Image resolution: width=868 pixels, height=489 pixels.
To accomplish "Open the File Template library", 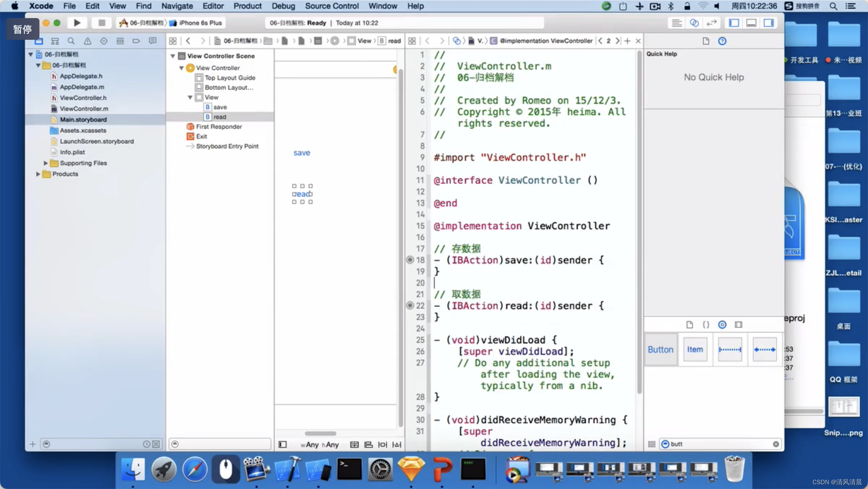I will 690,324.
